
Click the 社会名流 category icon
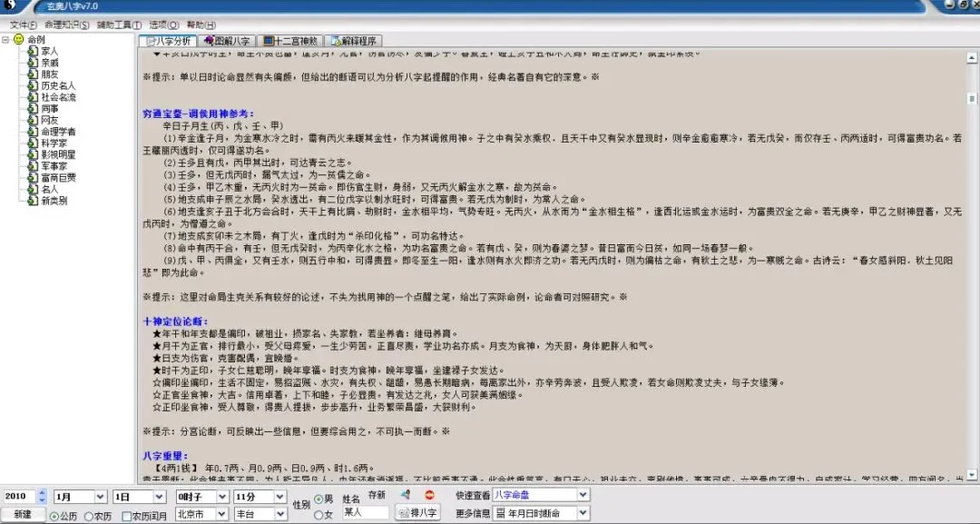[33, 97]
